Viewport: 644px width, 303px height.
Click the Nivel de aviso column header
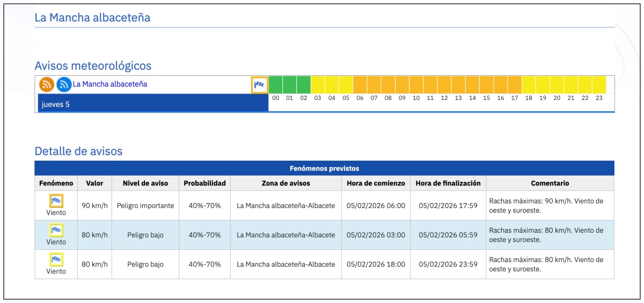point(145,183)
